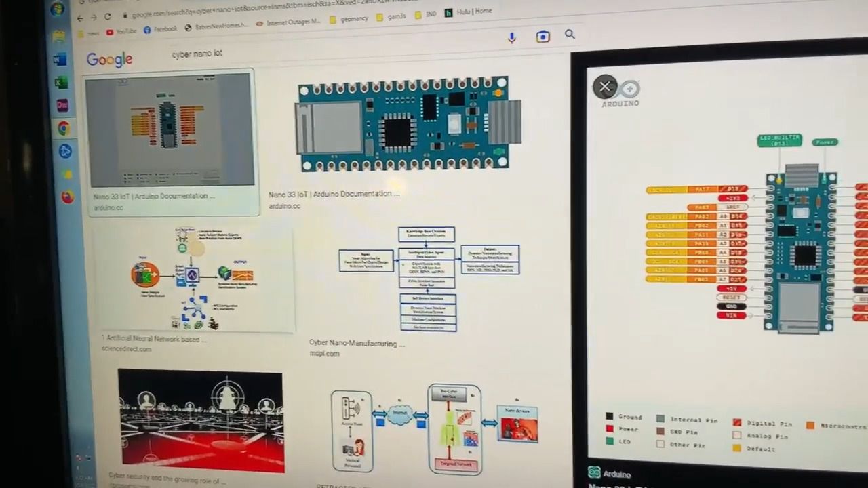868x488 pixels.
Task: Click the Google logo
Action: point(109,60)
